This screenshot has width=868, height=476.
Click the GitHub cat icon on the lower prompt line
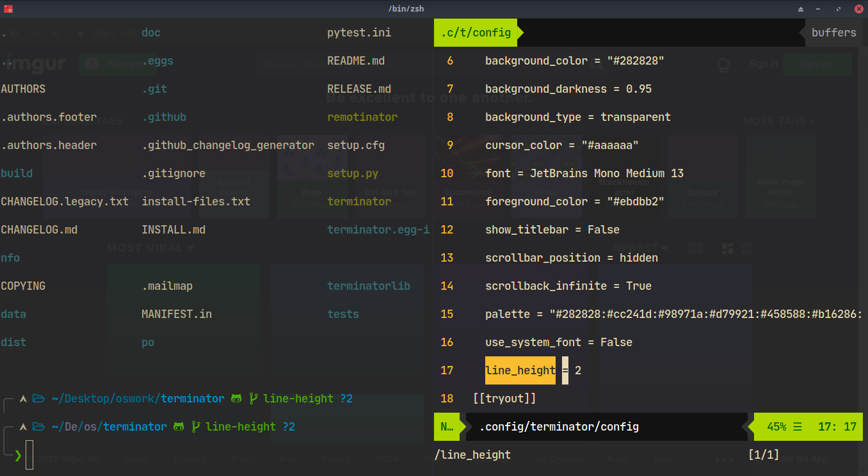[x=179, y=427]
